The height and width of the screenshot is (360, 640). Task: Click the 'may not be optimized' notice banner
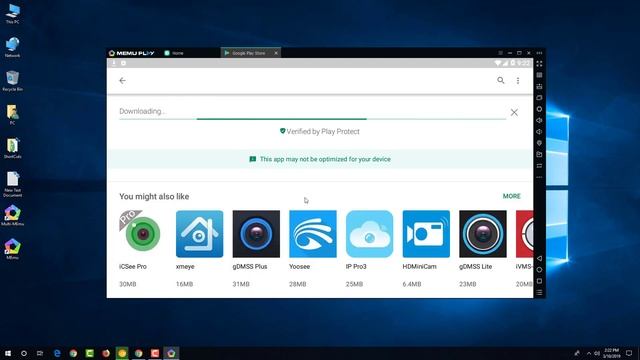pos(320,159)
